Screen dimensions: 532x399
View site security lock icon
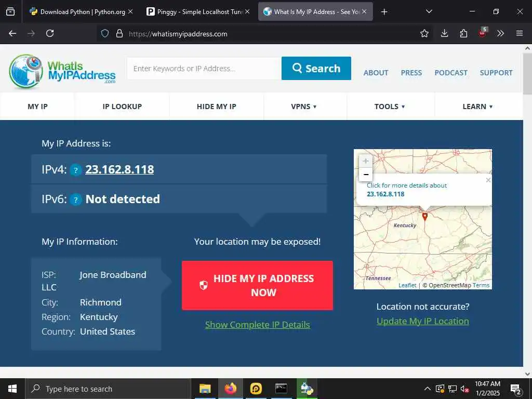(x=119, y=34)
